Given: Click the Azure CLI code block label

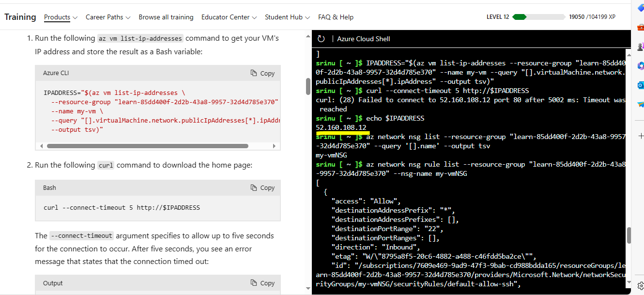Looking at the screenshot, I should (56, 73).
